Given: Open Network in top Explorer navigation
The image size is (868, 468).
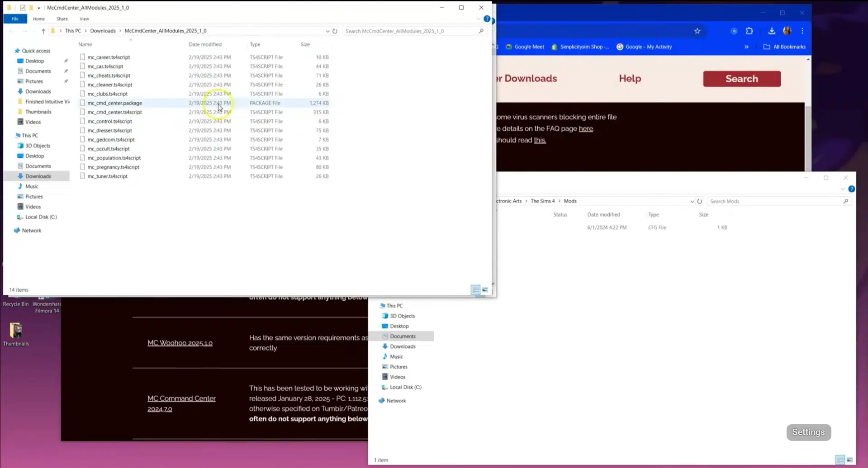Looking at the screenshot, I should coord(32,230).
